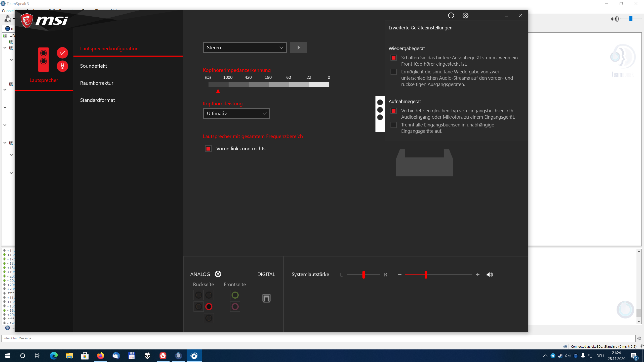Select the active red rear jack
The width and height of the screenshot is (644, 362).
point(209,307)
